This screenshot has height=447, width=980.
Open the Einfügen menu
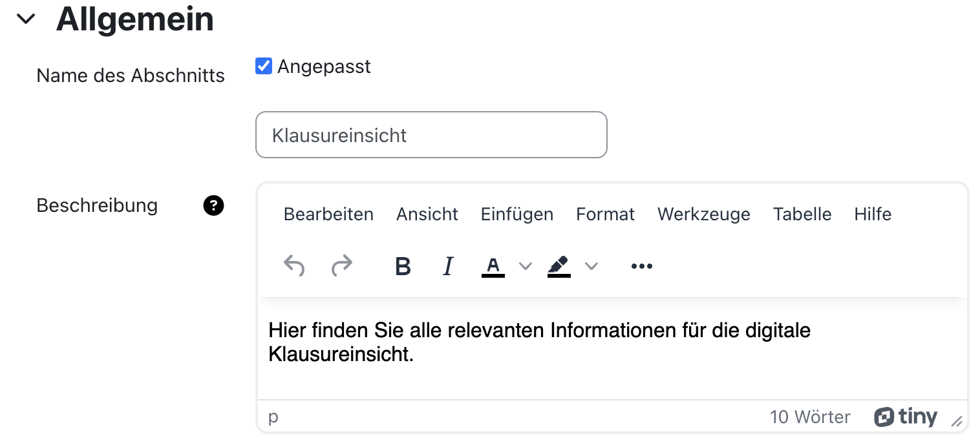(x=517, y=214)
